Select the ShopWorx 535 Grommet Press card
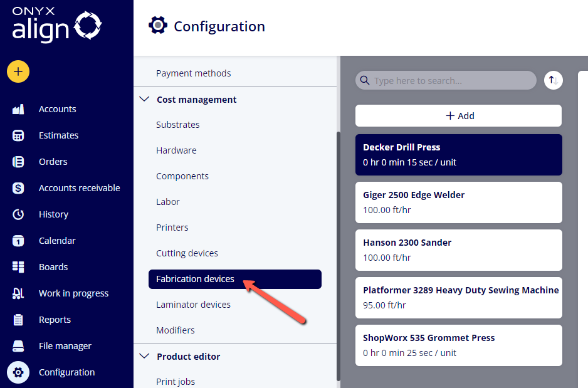Image resolution: width=588 pixels, height=388 pixels. tap(459, 345)
